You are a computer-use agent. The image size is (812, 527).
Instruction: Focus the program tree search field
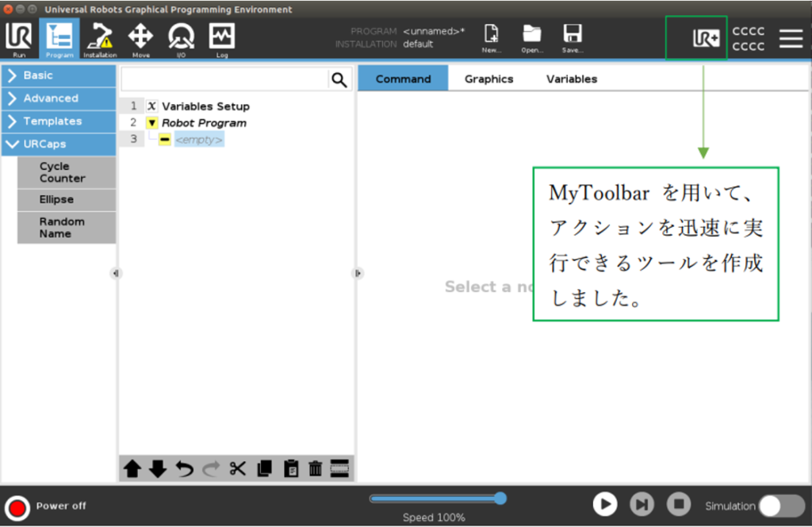[x=225, y=79]
